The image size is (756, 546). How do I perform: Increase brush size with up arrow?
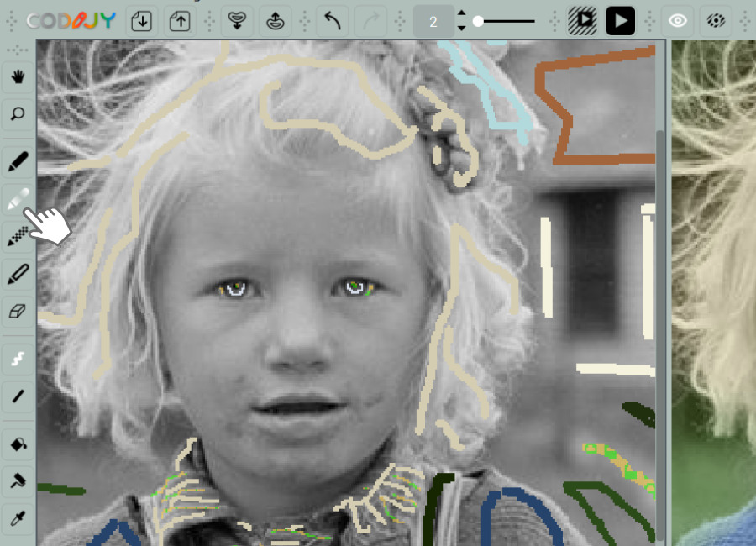coord(461,13)
